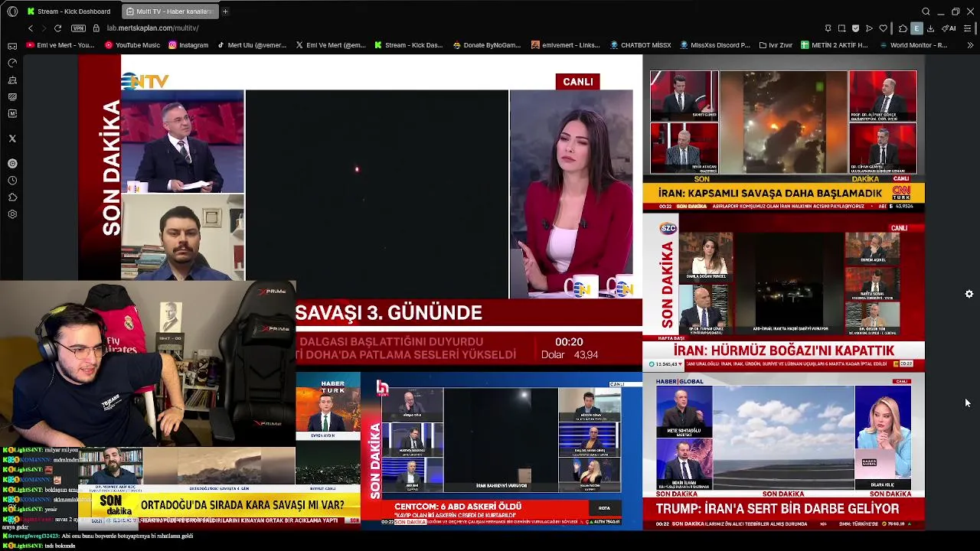Open GX Corner gamepad sidebar icon
This screenshot has height=551, width=980.
pos(12,46)
